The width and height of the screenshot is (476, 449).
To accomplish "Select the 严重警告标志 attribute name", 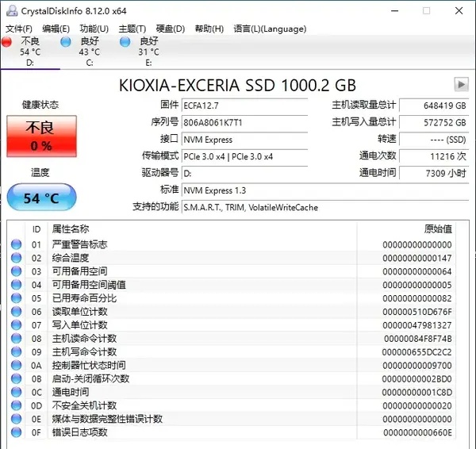I will click(80, 244).
